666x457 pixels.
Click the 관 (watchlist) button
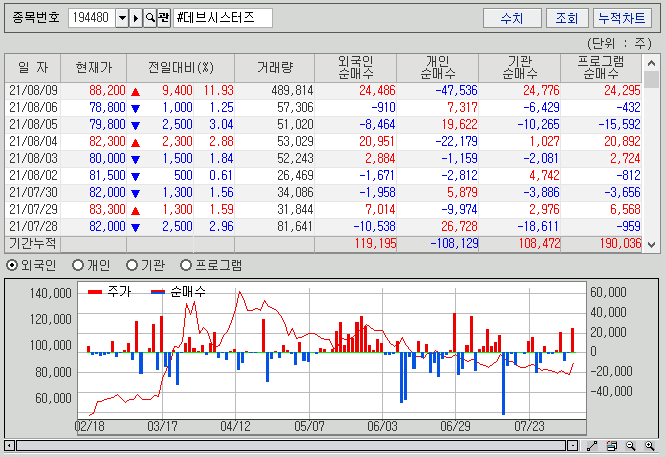164,18
